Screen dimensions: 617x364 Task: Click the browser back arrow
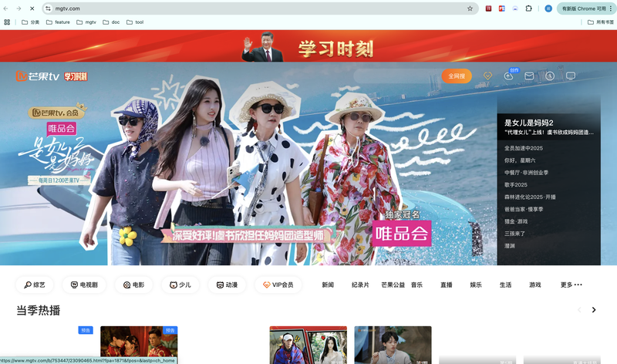pyautogui.click(x=6, y=8)
